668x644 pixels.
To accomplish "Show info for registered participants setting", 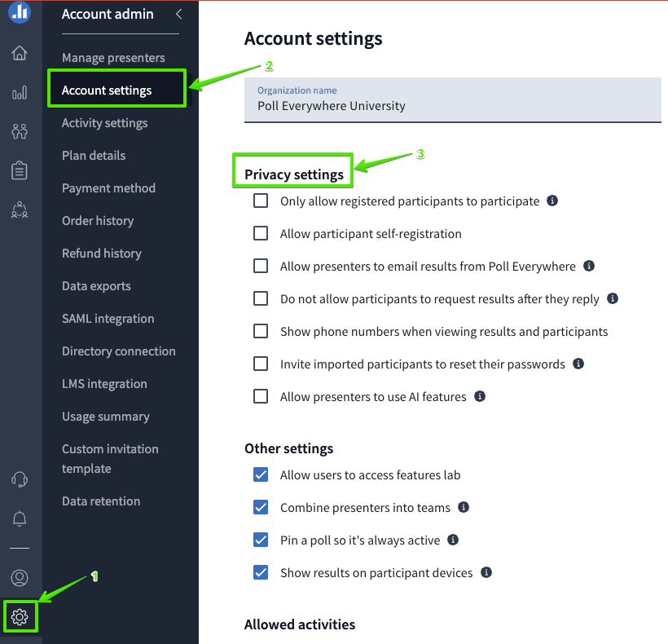I will (x=552, y=201).
